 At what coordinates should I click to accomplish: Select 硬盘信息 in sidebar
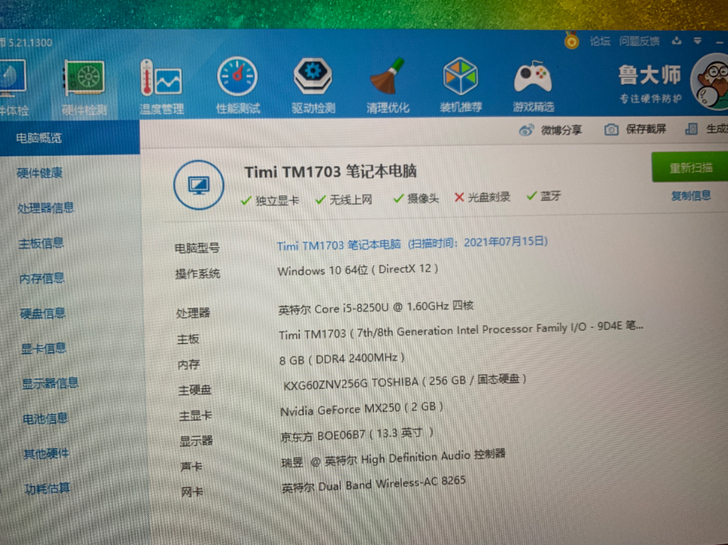[x=43, y=313]
